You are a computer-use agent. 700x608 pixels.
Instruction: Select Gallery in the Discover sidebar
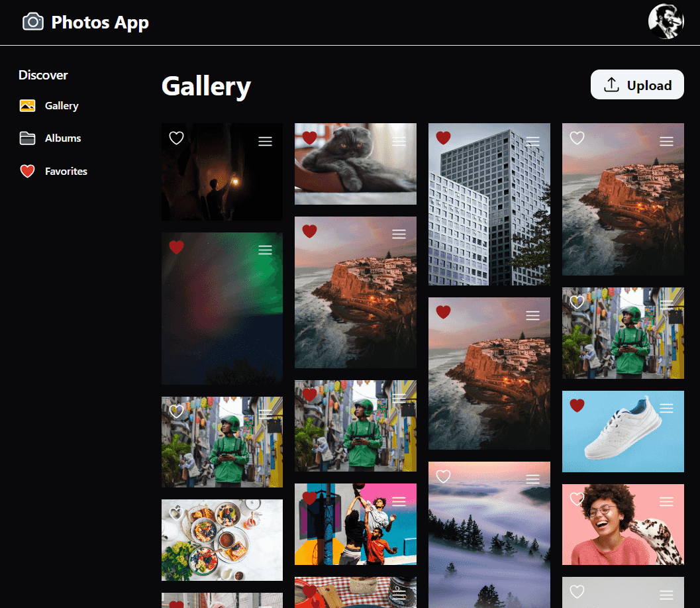pos(60,105)
